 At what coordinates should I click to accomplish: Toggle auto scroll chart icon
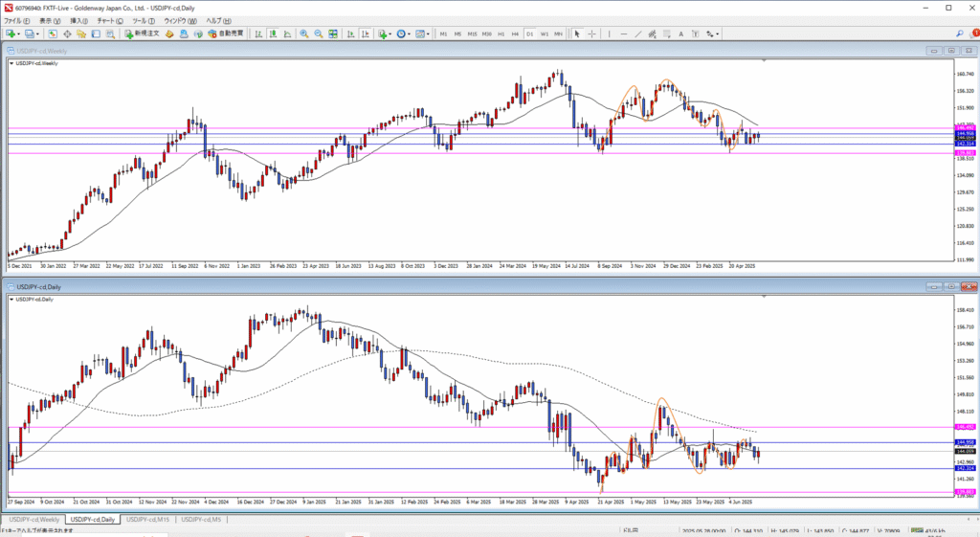pos(350,34)
